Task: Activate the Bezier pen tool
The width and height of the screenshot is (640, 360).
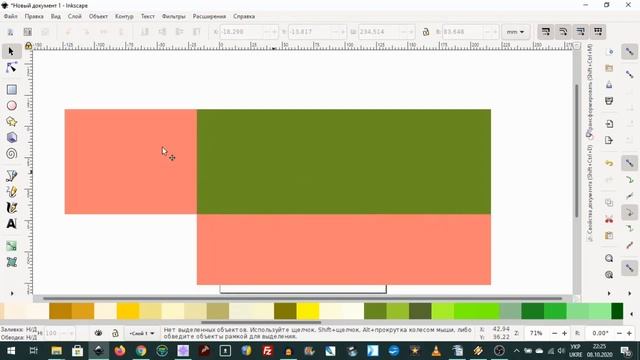Action: 11,176
